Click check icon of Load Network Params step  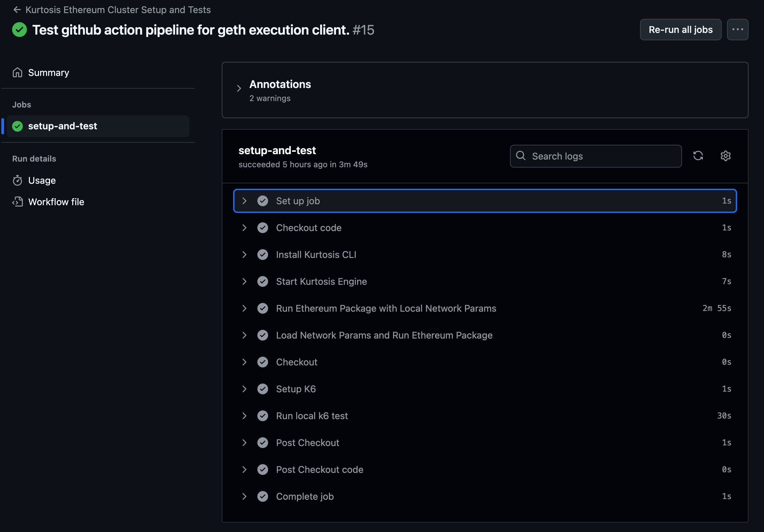point(263,335)
